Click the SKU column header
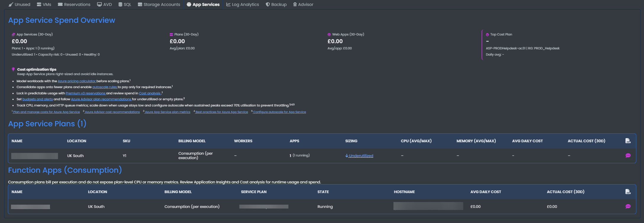 pyautogui.click(x=126, y=141)
